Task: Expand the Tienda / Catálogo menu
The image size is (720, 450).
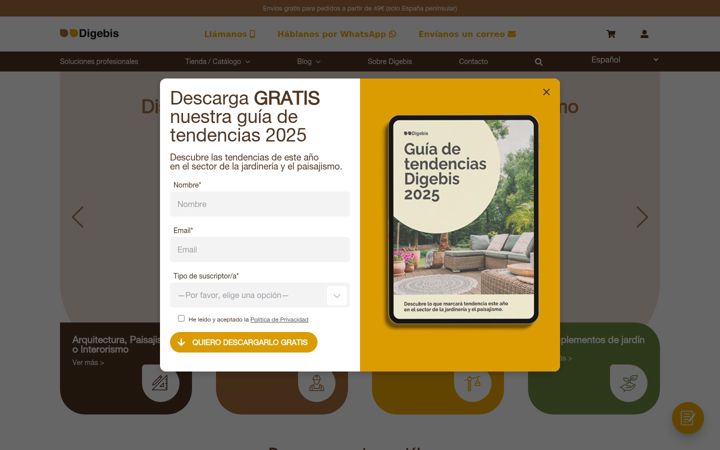Action: [218, 62]
